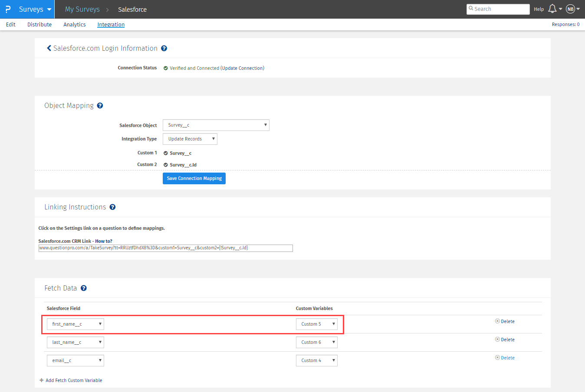Switch to the Analytics tab
585x392 pixels.
(x=74, y=25)
